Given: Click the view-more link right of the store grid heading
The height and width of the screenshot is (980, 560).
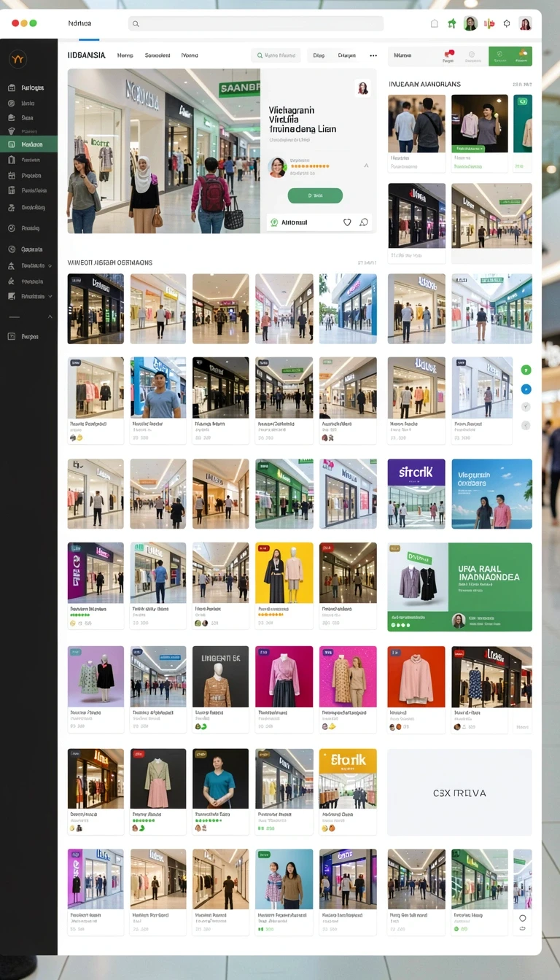Looking at the screenshot, I should pyautogui.click(x=367, y=262).
